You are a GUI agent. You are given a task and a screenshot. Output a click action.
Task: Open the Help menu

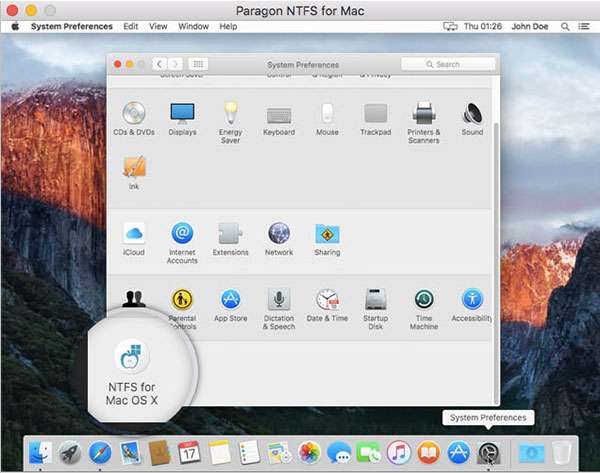point(228,26)
